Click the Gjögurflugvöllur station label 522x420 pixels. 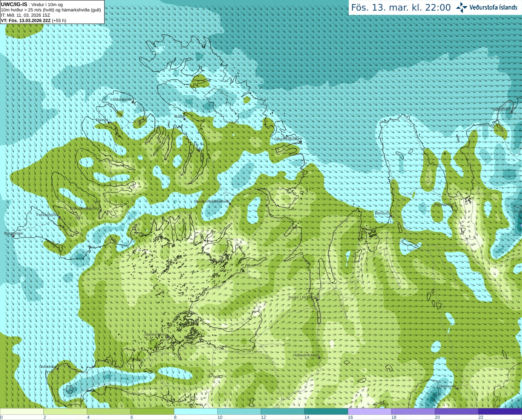pyautogui.click(x=286, y=139)
